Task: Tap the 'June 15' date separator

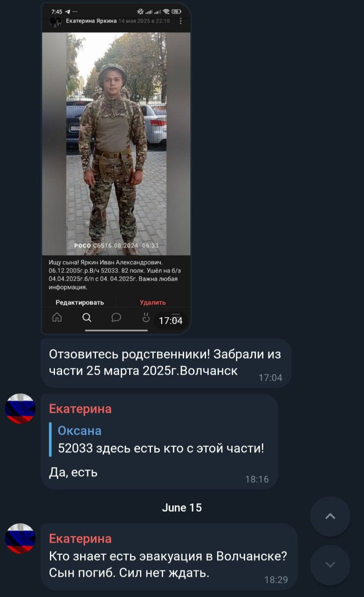Action: pos(182,507)
